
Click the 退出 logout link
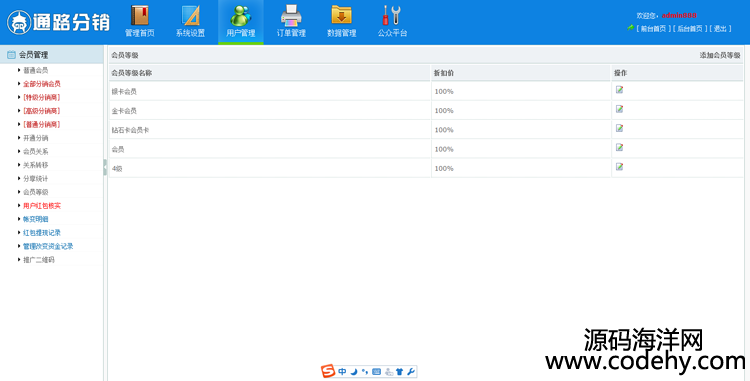(720, 29)
